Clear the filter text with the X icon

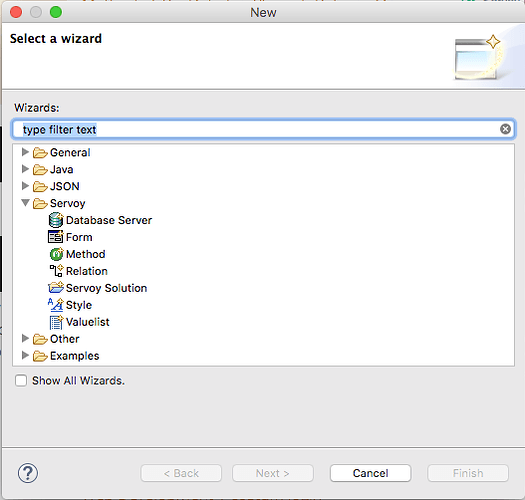point(505,129)
